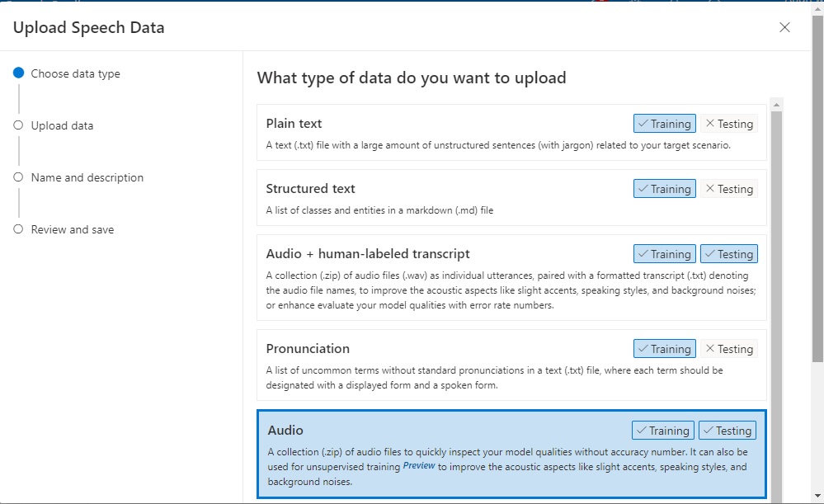Click Structured text Testing badge
Viewport: 824px width, 504px height.
(729, 189)
